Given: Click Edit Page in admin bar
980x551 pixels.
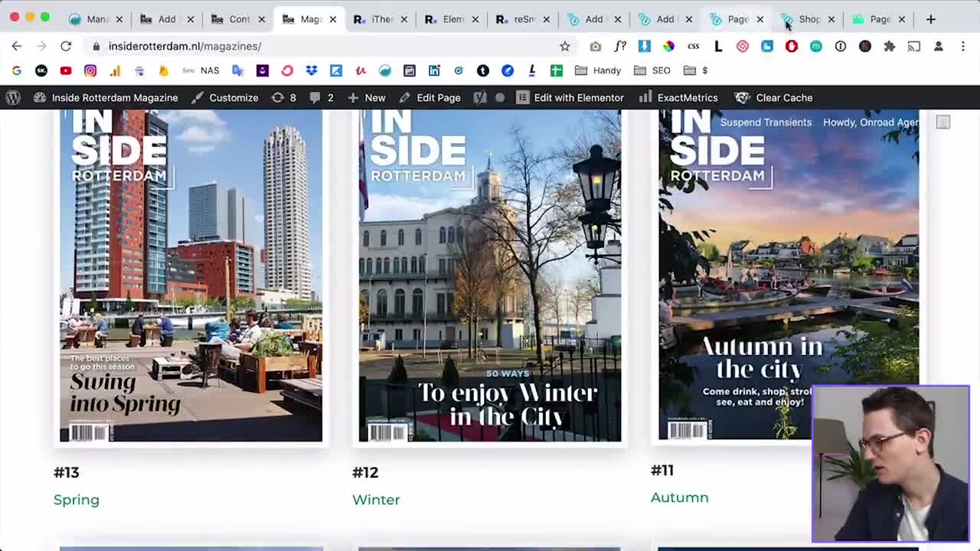Looking at the screenshot, I should pos(430,97).
